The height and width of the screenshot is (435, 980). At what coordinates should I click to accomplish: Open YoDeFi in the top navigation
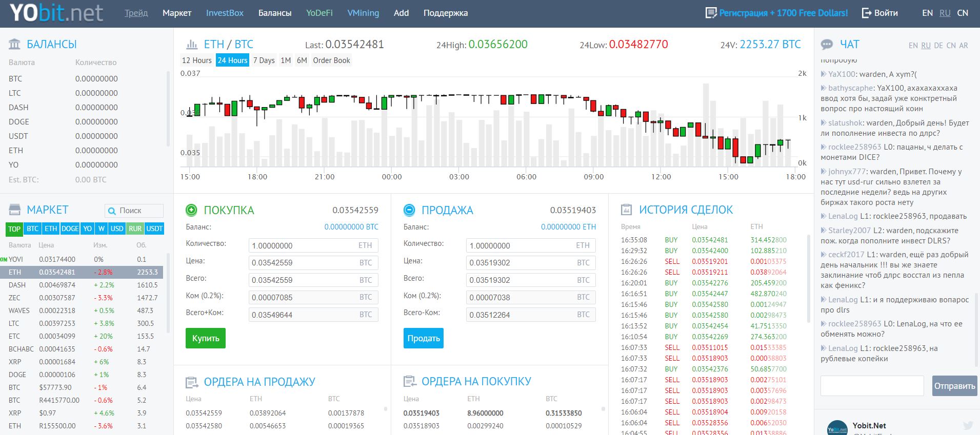pos(319,13)
